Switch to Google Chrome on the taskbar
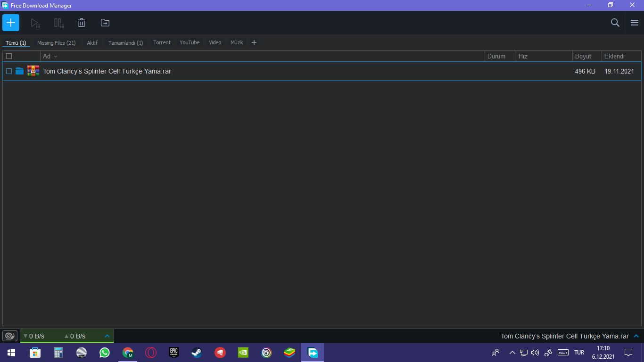Image resolution: width=644 pixels, height=362 pixels. 128,353
